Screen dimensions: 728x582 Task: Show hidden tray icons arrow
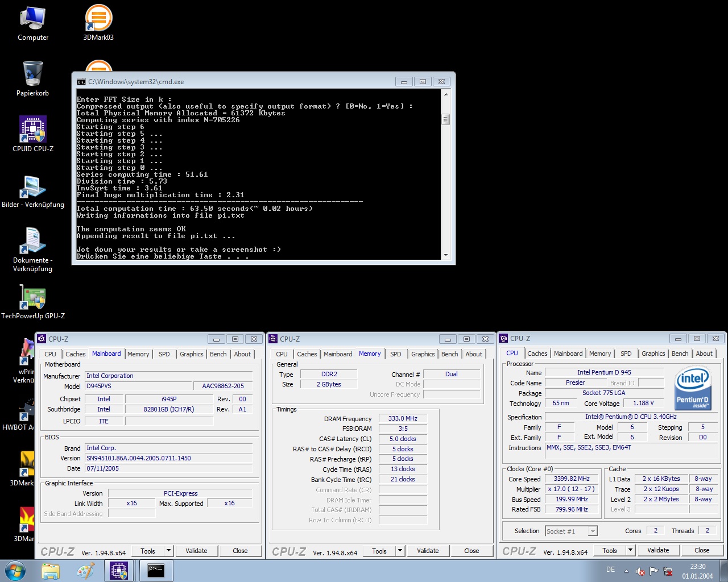pyautogui.click(x=626, y=571)
